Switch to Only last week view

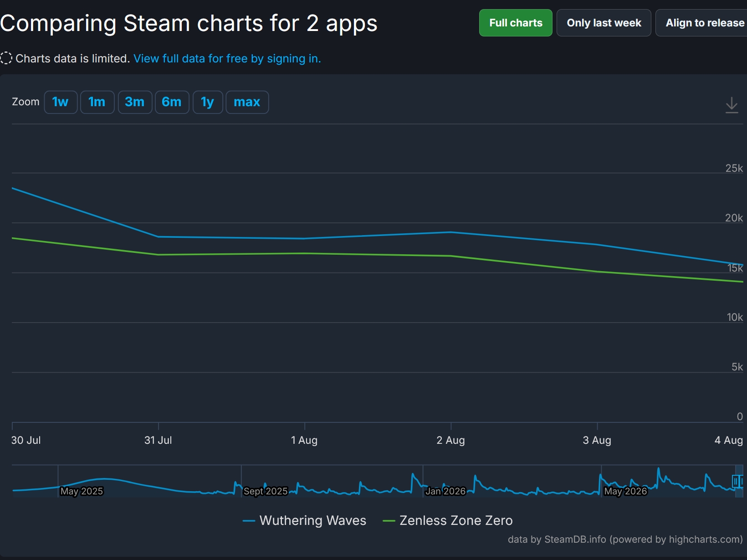[x=604, y=23]
